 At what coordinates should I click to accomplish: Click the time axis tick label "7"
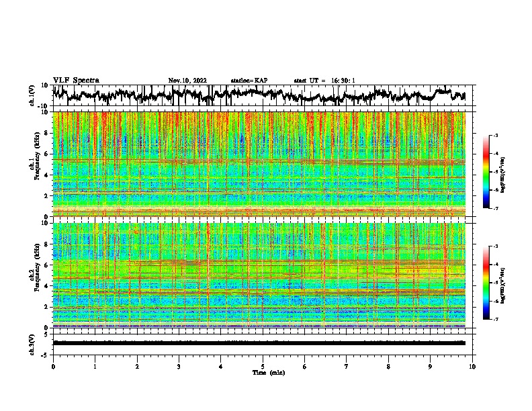pyautogui.click(x=347, y=367)
